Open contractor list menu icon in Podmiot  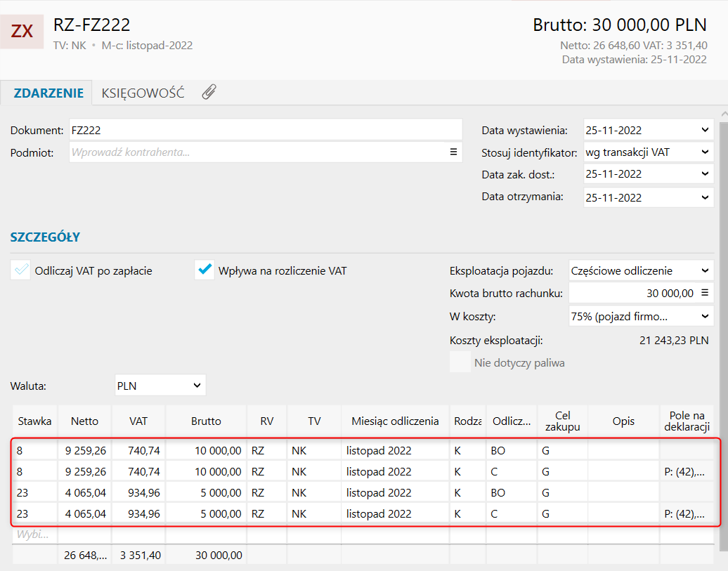454,152
